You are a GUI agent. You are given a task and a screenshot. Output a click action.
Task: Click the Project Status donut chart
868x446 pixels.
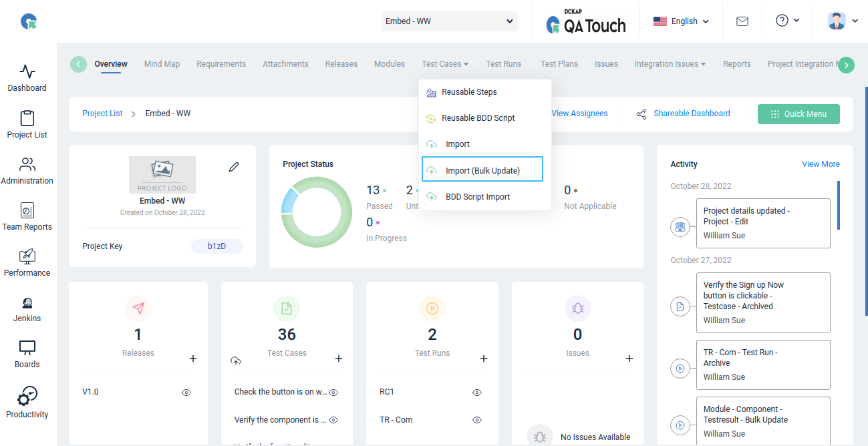coord(317,212)
